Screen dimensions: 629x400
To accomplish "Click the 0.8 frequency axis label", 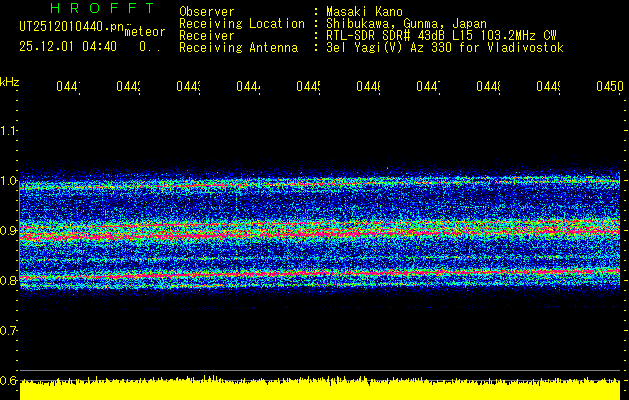I will coord(8,280).
